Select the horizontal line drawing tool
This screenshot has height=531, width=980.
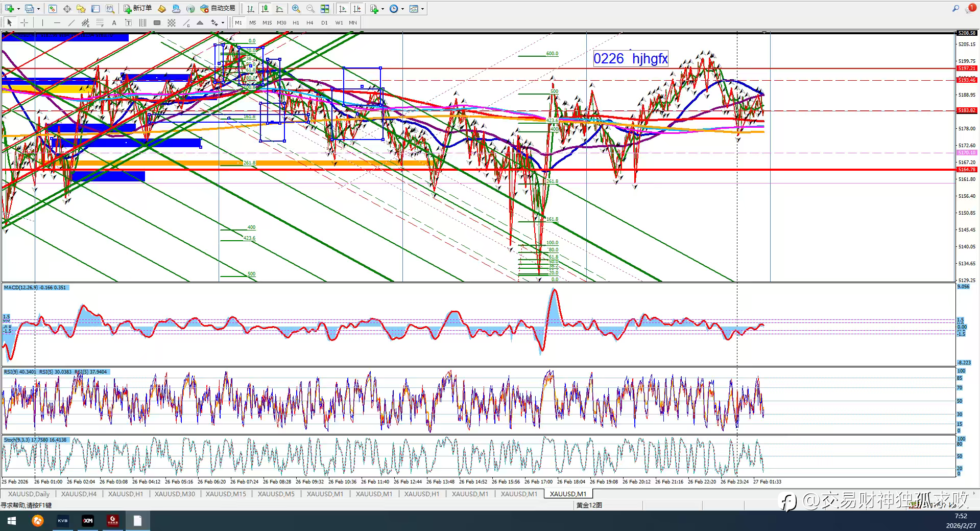57,22
